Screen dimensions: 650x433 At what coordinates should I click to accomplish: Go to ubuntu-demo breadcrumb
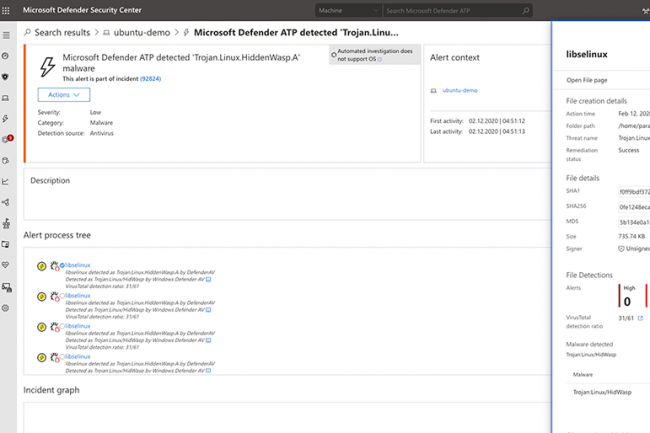142,32
